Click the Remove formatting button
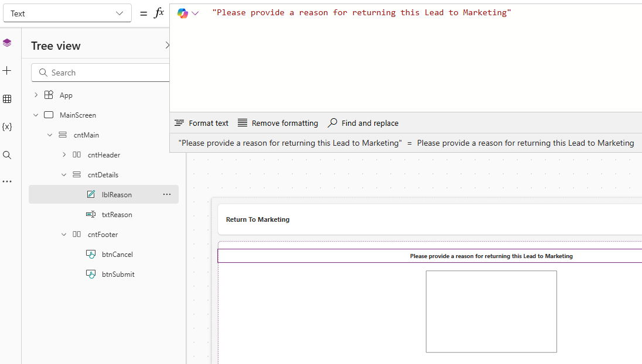This screenshot has height=364, width=642. tap(278, 123)
